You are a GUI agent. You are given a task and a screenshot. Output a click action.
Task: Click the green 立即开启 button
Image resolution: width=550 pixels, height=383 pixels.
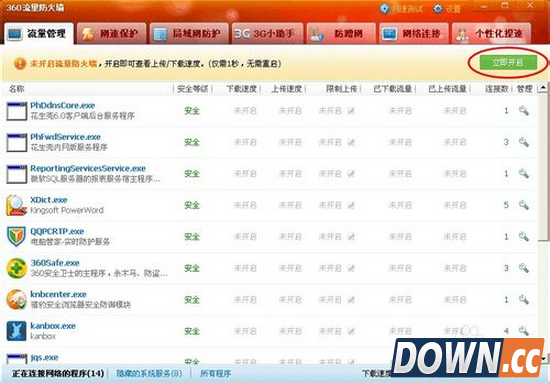[508, 63]
